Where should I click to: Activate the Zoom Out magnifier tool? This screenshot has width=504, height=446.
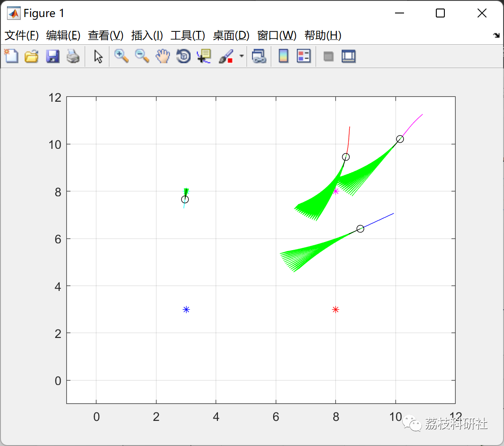(x=142, y=56)
